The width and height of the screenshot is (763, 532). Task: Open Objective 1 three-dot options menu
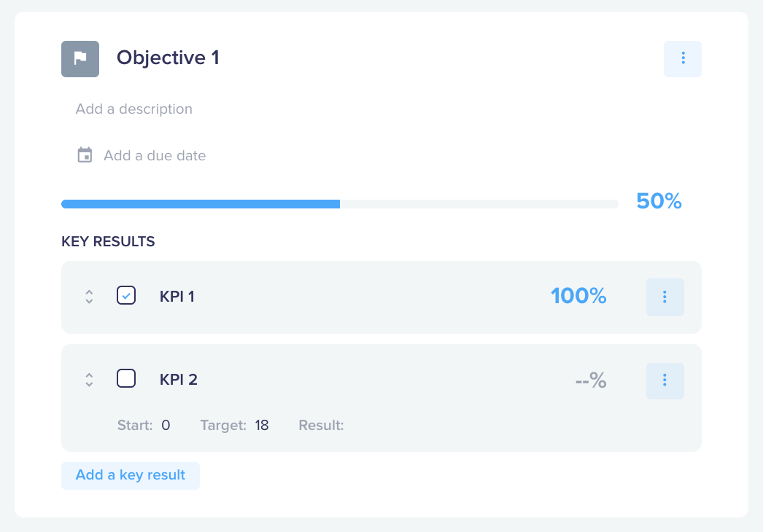pos(683,59)
